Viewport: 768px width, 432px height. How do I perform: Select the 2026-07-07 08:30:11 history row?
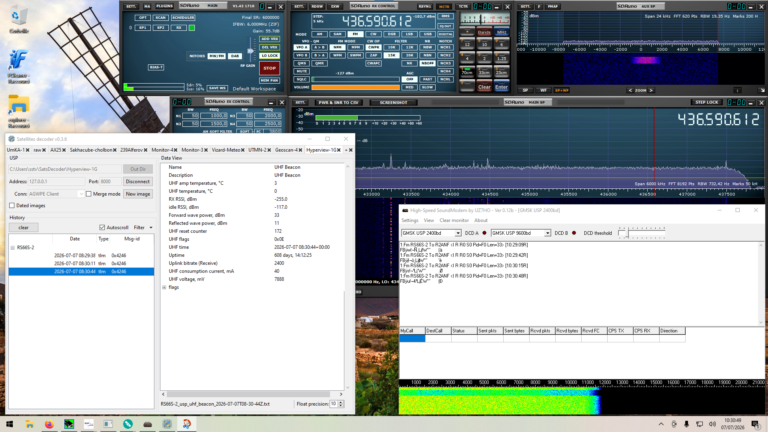coord(81,264)
